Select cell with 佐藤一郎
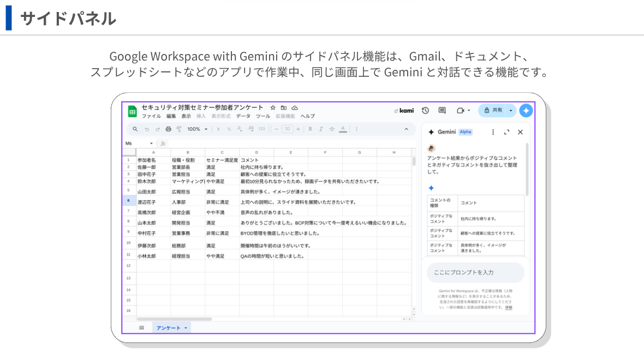Screen dimensions: 644x361 pos(153,167)
